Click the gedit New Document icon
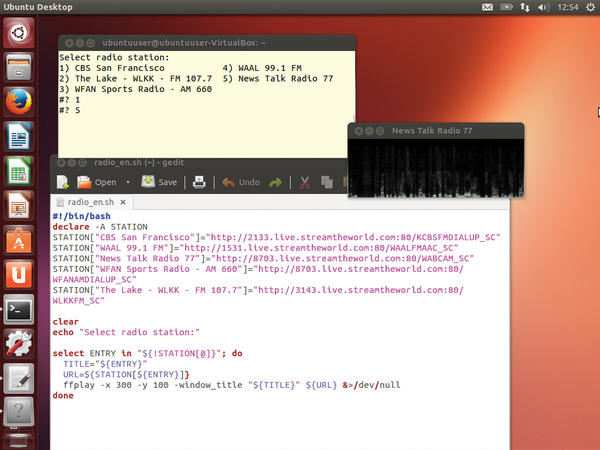The image size is (600, 450). pos(62,182)
